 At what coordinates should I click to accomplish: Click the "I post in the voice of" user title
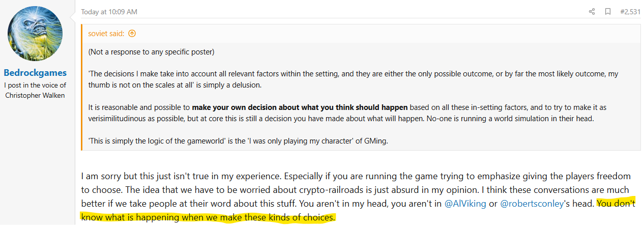[x=35, y=85]
